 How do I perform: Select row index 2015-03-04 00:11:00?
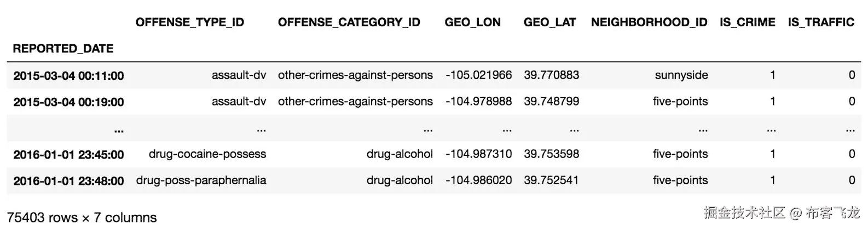point(68,75)
